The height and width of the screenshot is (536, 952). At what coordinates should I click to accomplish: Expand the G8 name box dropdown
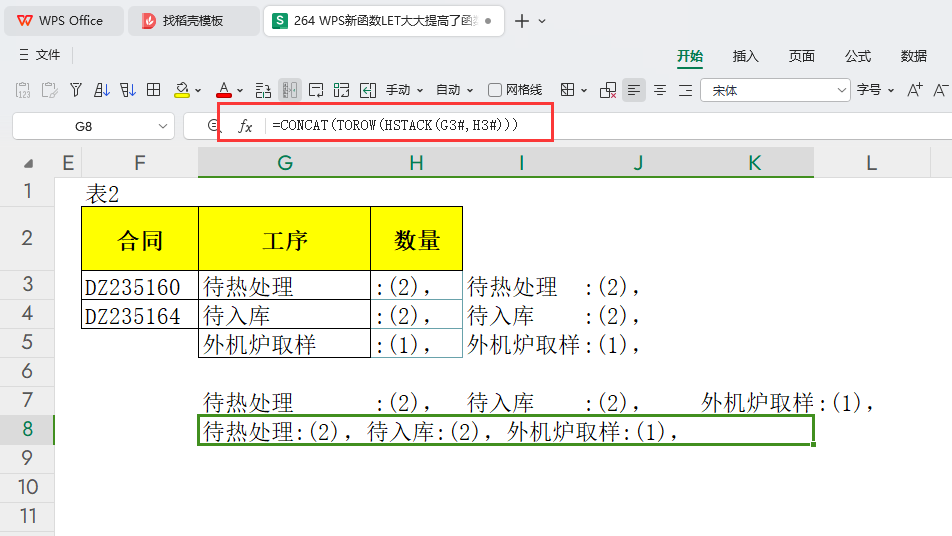(163, 126)
